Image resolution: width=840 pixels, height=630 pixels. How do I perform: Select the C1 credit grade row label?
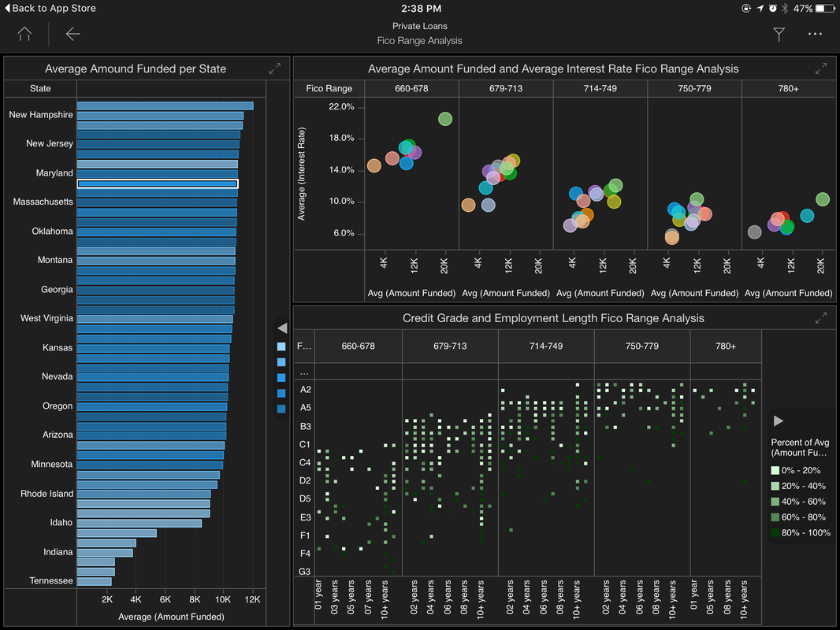[305, 444]
